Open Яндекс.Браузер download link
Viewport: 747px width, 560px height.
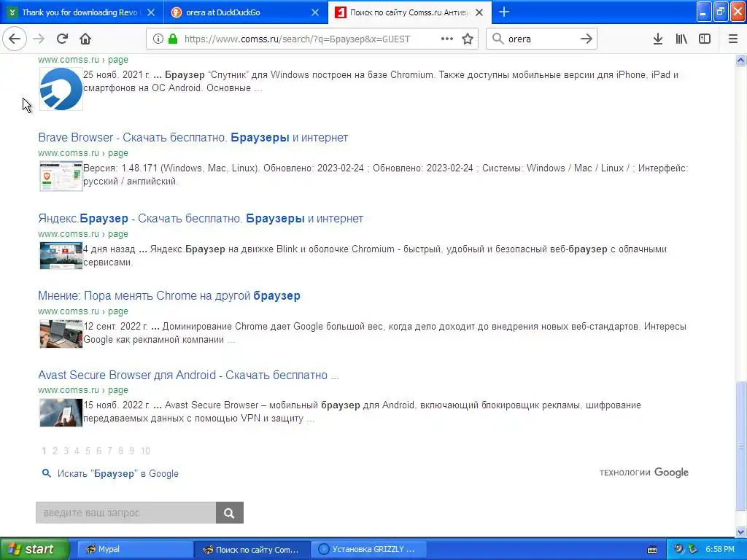201,219
